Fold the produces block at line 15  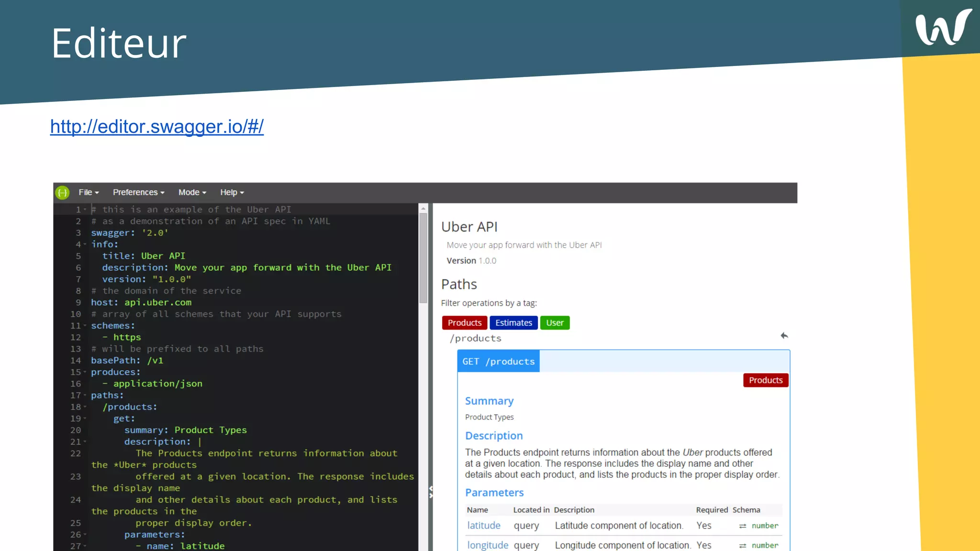85,372
